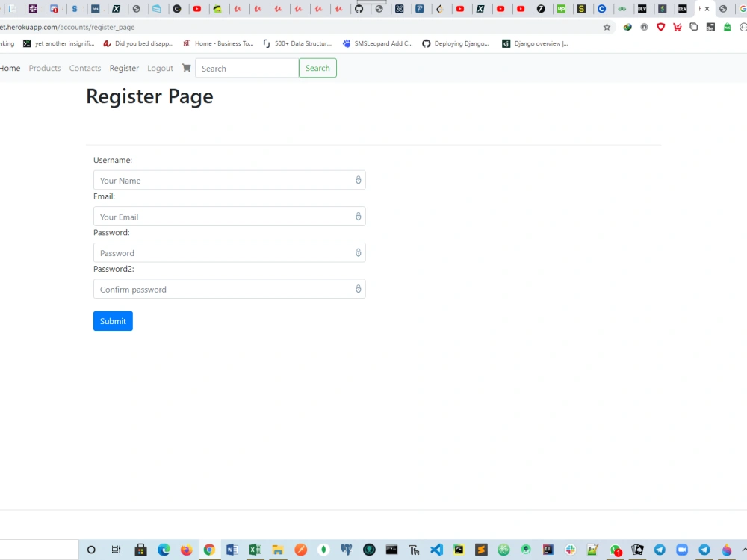Screen dimensions: 747x560
Task: Open 'yet another insignifi...' bookmark
Action: coord(58,43)
